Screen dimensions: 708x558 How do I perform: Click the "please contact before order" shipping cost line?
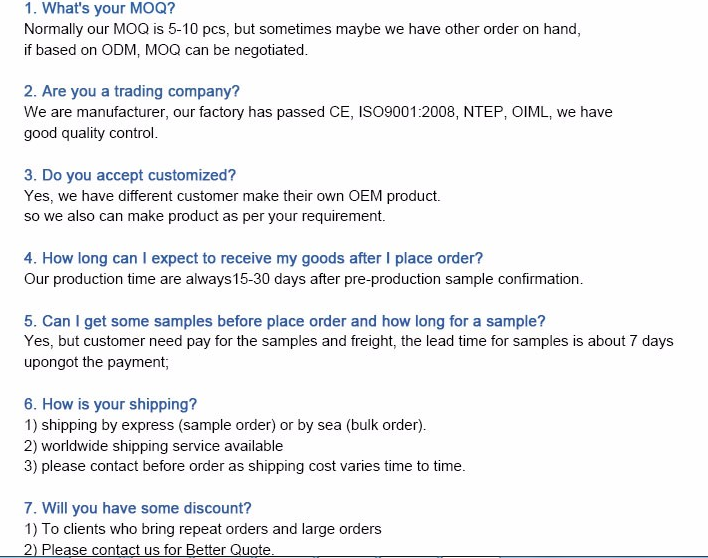click(244, 466)
